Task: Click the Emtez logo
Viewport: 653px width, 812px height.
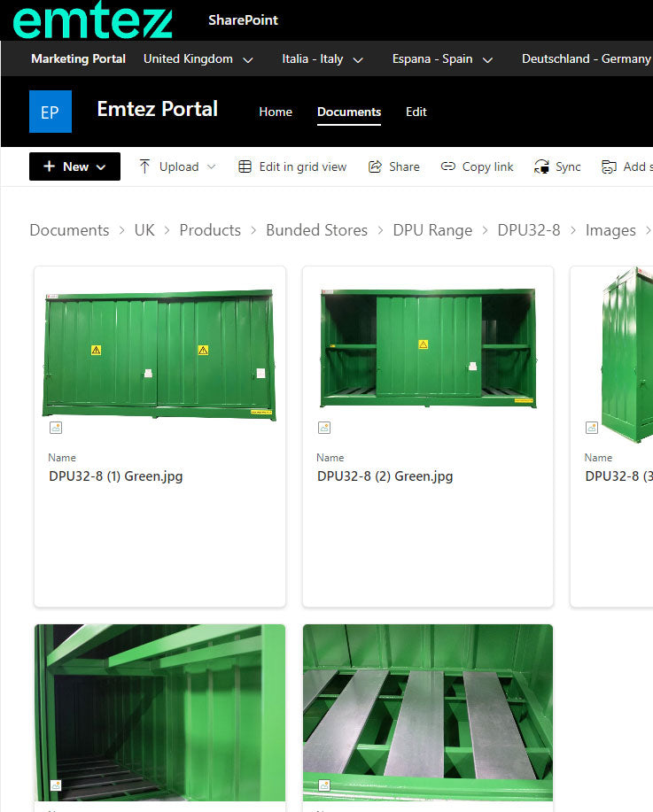Action: point(92,19)
